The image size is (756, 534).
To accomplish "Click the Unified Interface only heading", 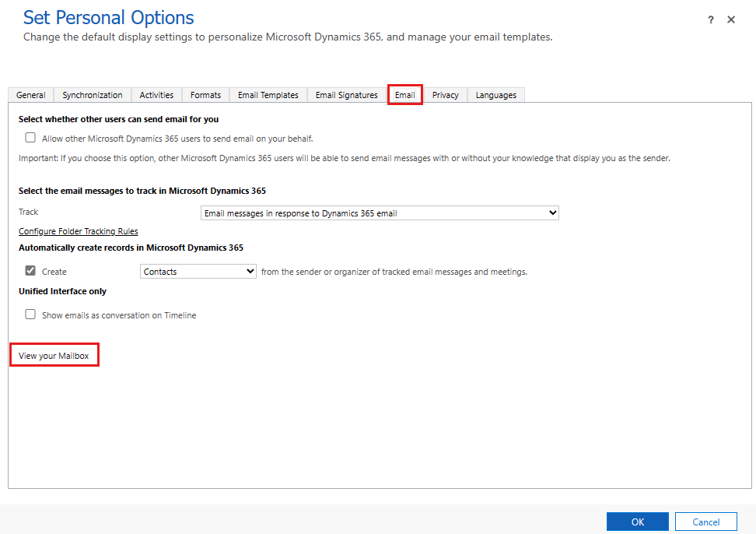I will click(63, 291).
